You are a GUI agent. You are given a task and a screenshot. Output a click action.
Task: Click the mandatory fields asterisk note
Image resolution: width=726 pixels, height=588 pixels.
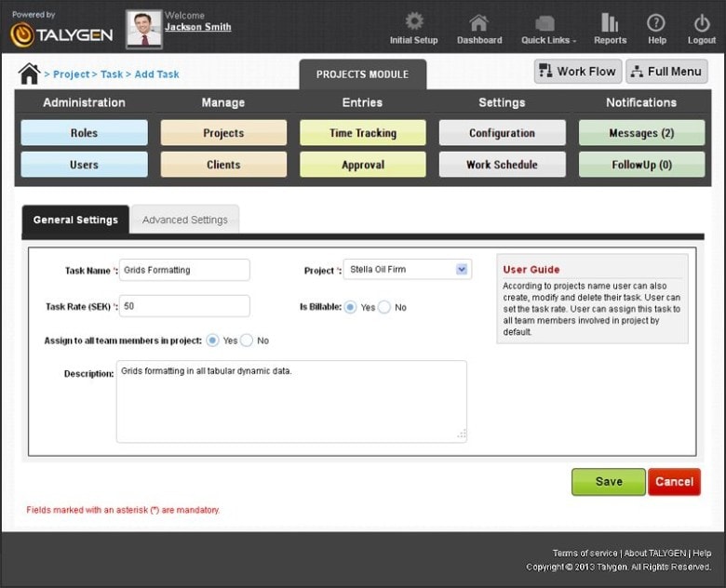click(123, 510)
